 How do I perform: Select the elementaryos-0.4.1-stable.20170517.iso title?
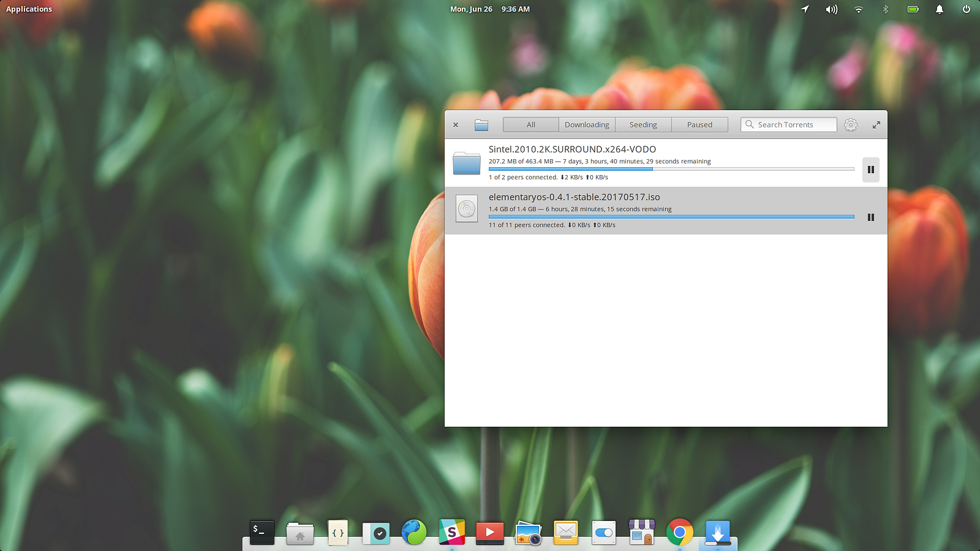click(x=575, y=197)
